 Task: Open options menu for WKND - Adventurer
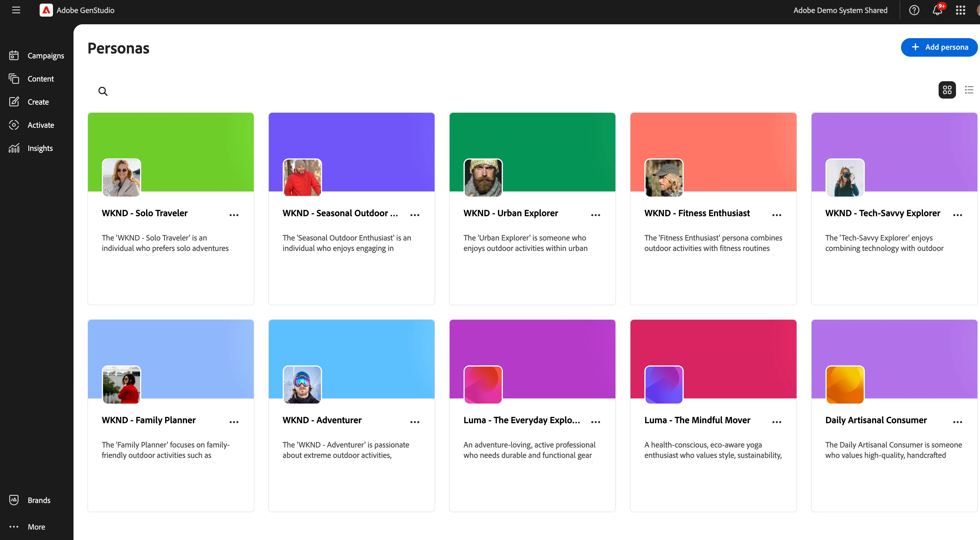415,422
